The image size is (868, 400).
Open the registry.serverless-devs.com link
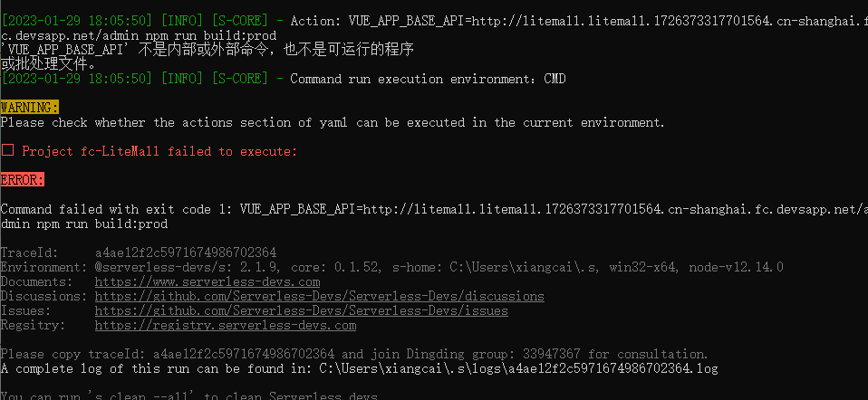pos(226,325)
